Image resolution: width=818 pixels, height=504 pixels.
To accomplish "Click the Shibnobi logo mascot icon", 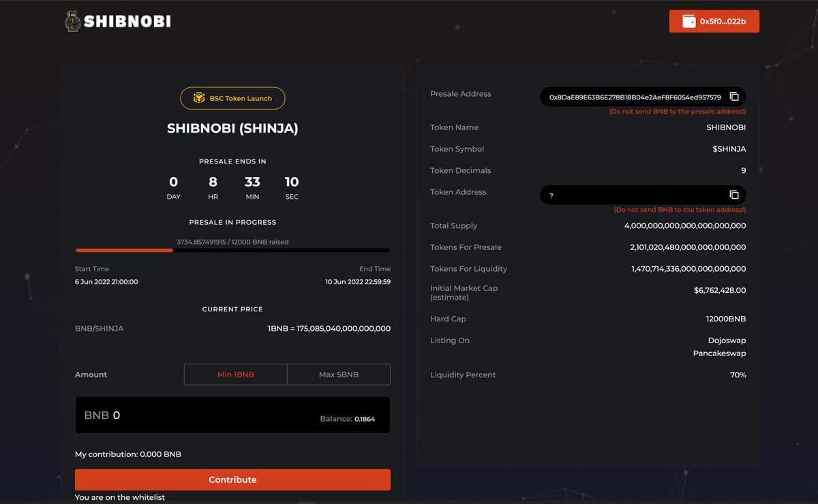I will coord(73,21).
